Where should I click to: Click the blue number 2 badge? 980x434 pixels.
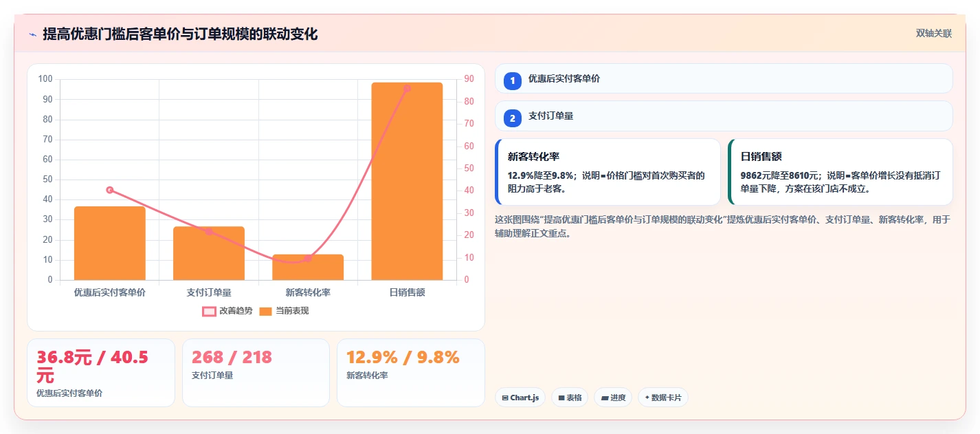[513, 118]
